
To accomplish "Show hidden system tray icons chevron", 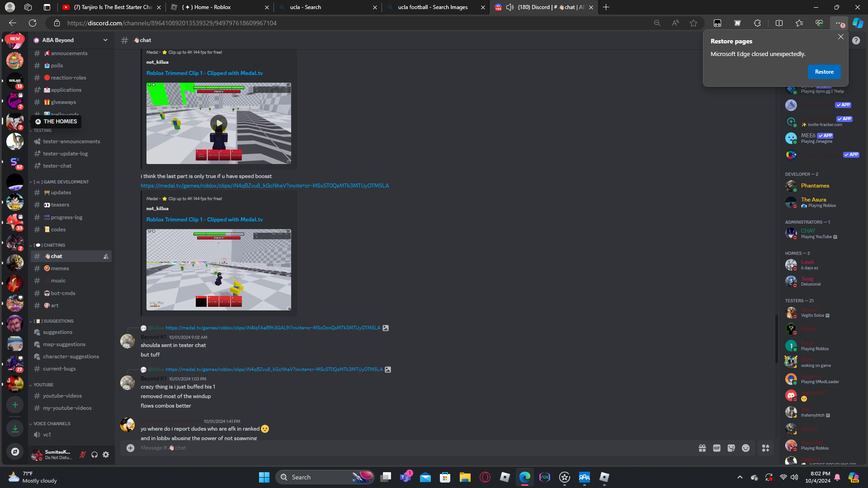I will point(740,477).
